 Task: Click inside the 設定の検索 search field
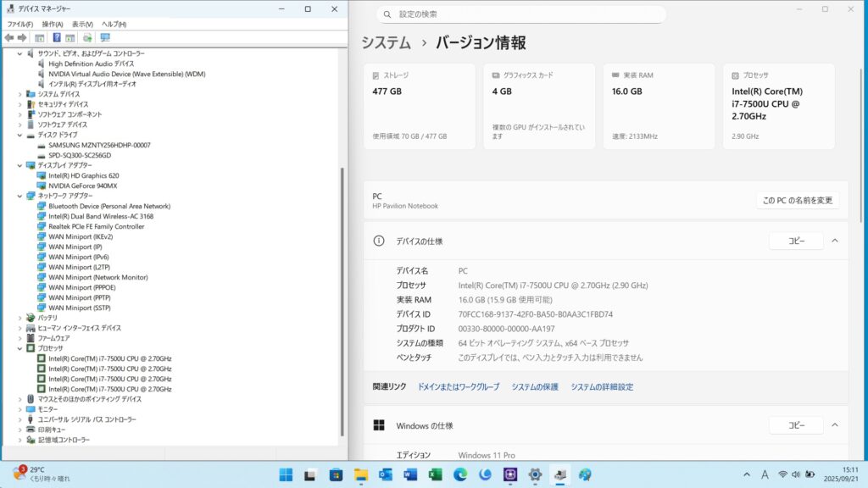coord(526,14)
